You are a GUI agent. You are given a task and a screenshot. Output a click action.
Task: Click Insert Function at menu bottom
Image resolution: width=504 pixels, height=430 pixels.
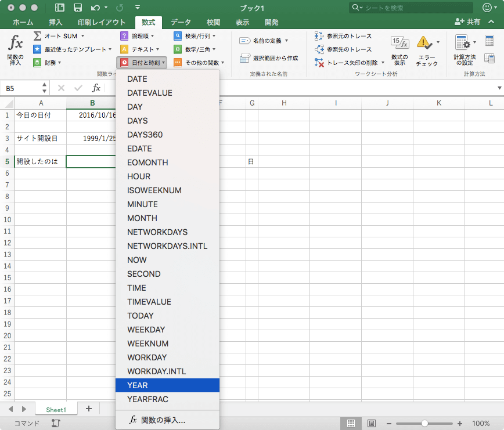167,420
